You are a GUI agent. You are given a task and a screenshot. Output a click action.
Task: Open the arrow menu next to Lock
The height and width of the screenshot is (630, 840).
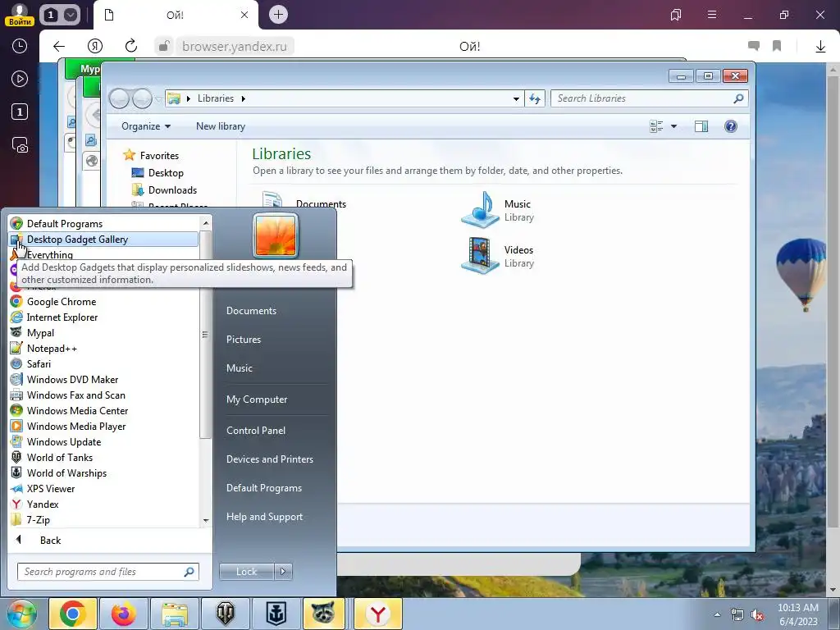pyautogui.click(x=283, y=572)
